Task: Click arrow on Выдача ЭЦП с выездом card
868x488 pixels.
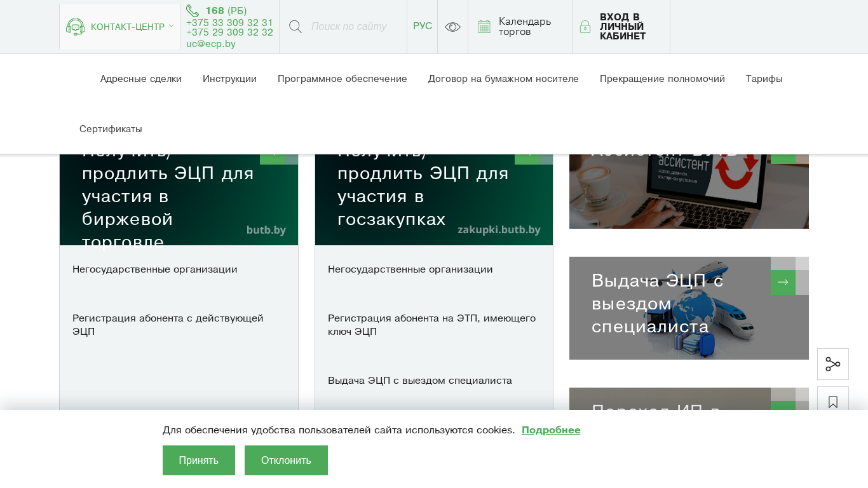Action: click(783, 282)
